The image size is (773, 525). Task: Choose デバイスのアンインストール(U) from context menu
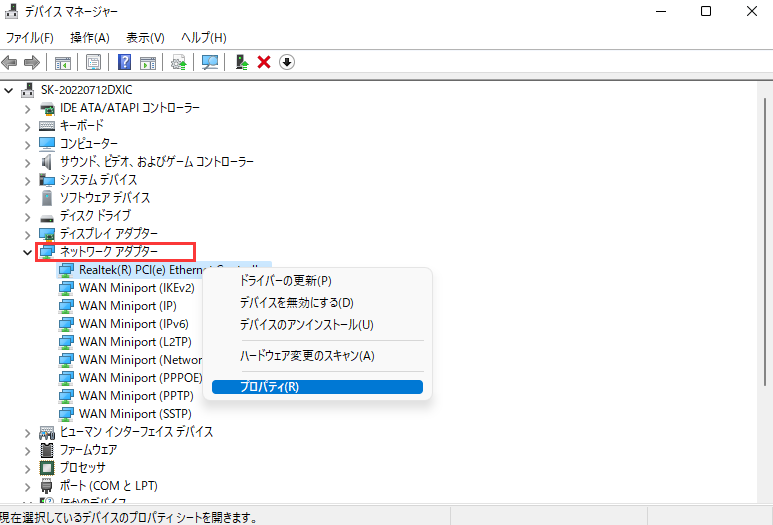pos(317,324)
